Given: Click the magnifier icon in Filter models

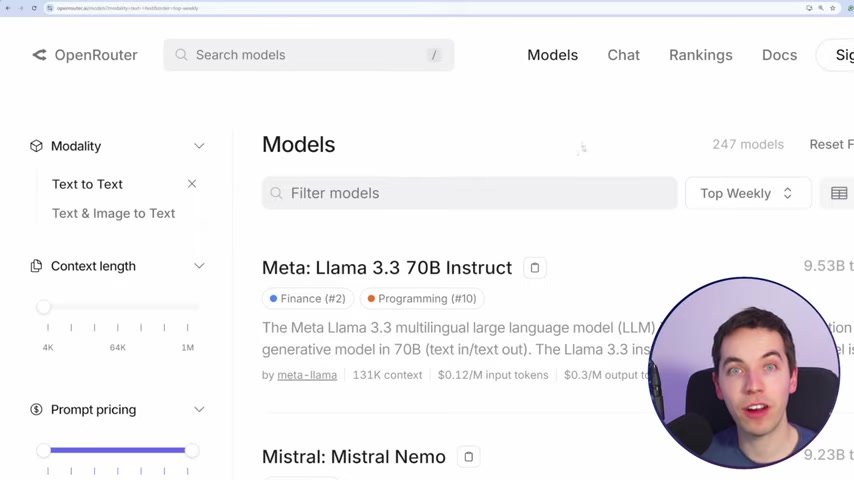Looking at the screenshot, I should [277, 193].
